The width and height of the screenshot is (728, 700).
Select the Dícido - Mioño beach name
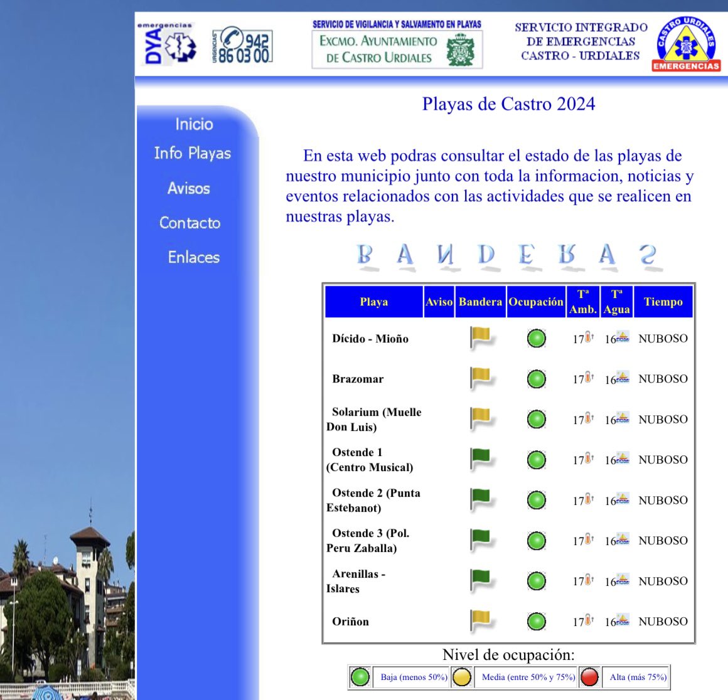coord(370,339)
